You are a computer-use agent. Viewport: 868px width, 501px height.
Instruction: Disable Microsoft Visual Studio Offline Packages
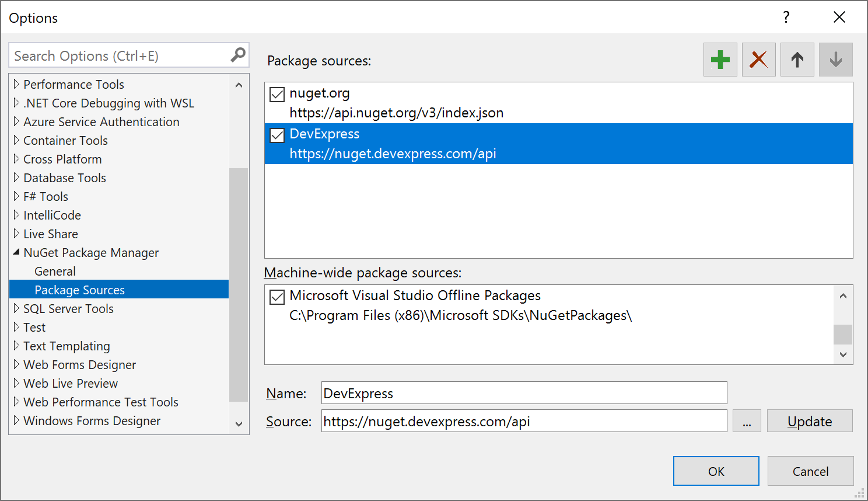tap(277, 297)
